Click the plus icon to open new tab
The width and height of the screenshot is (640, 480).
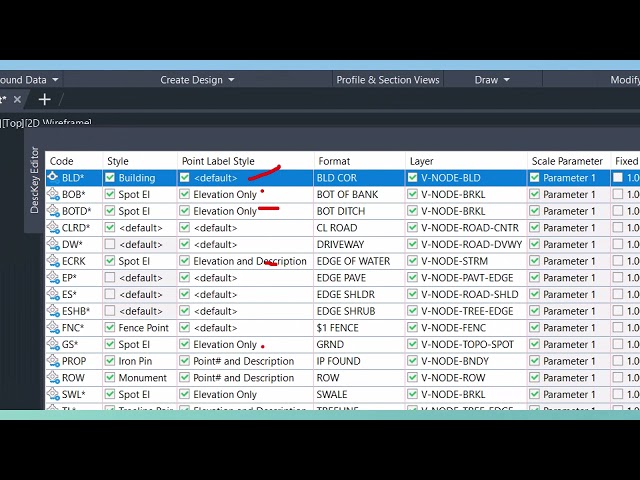[x=44, y=99]
